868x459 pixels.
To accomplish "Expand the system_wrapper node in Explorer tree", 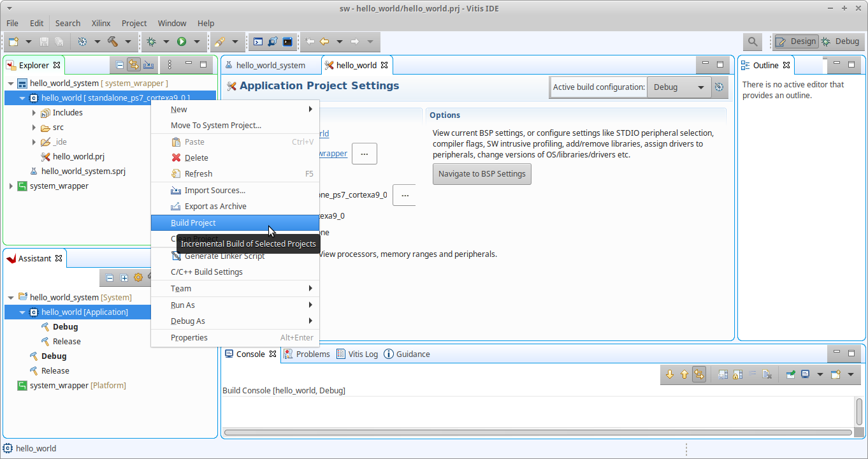I will [11, 186].
